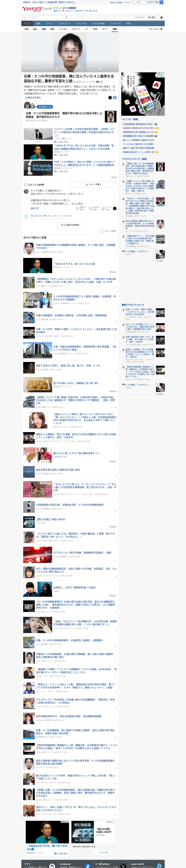Image resolution: width=186 pixels, height=868 pixels.
Task: Open article 42歳容疑者の写真公開、全国指名手配
Action: click(x=70, y=505)
